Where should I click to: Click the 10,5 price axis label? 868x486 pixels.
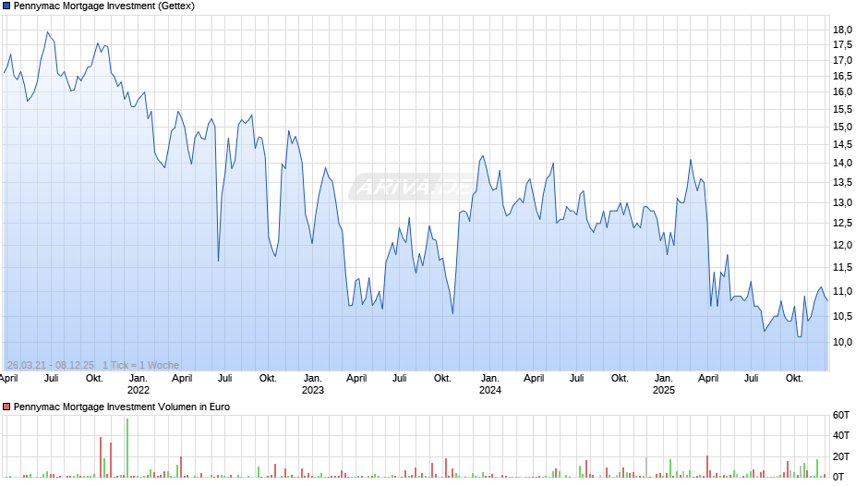pyautogui.click(x=842, y=316)
